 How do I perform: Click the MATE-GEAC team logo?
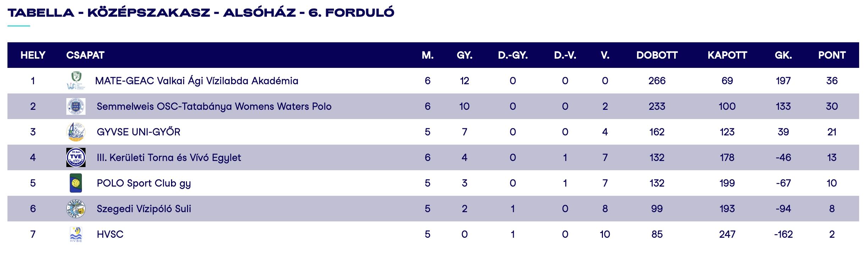[75, 81]
